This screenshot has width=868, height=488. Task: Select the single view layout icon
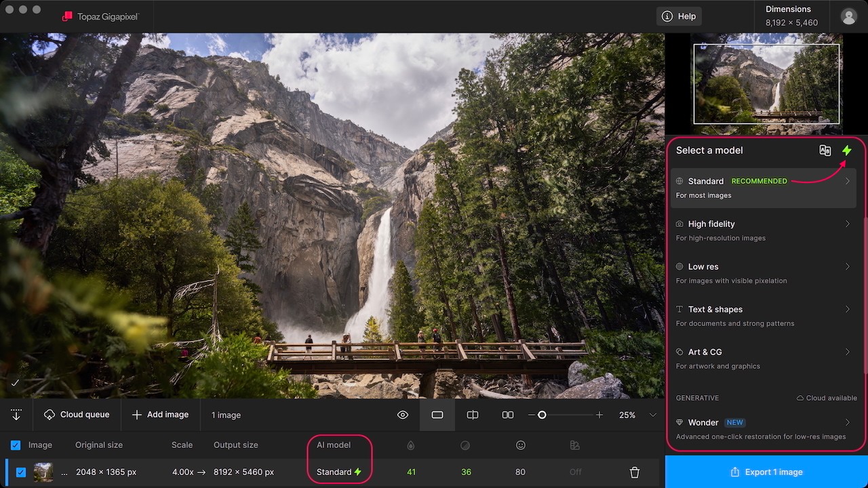pyautogui.click(x=437, y=415)
